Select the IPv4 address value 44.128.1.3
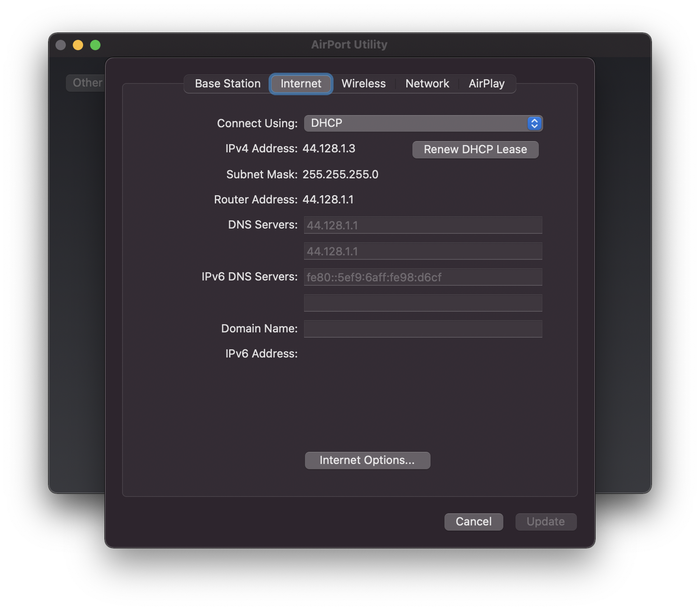This screenshot has height=612, width=700. (x=329, y=148)
